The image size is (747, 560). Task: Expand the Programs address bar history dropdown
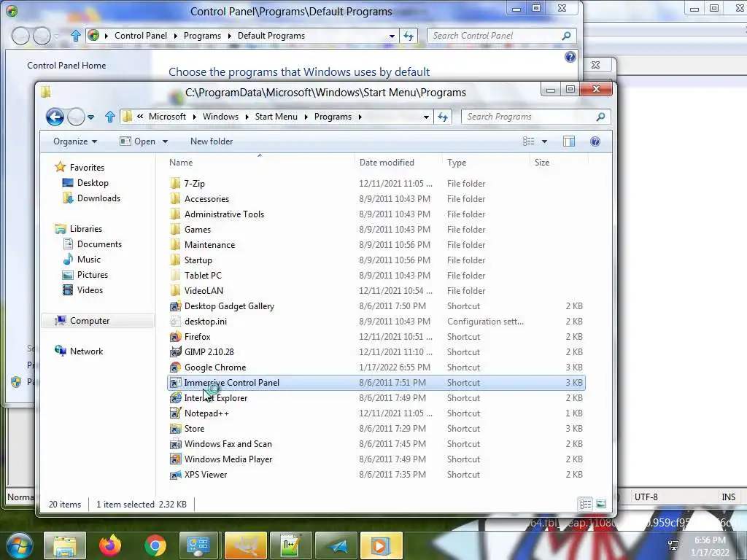[x=426, y=117]
